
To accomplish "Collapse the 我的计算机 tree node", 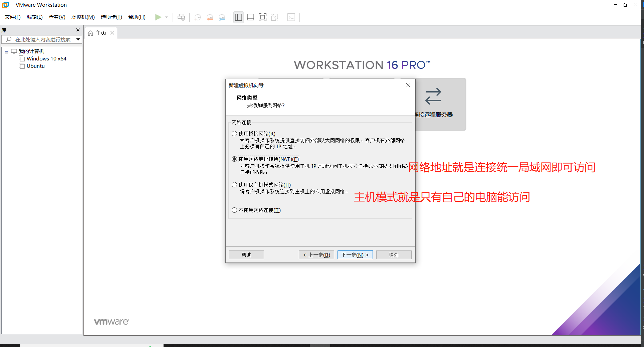I will pos(6,51).
